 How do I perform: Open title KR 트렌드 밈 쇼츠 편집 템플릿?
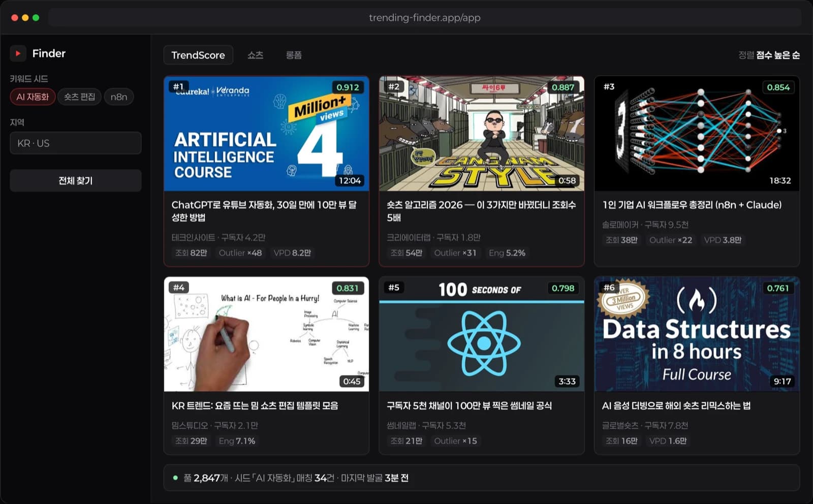[255, 405]
